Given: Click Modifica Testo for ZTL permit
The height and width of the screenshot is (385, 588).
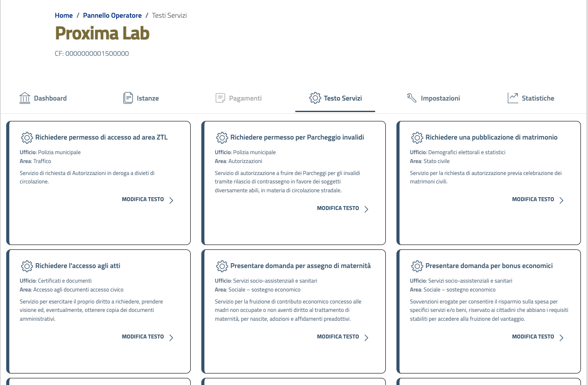Looking at the screenshot, I should [x=143, y=199].
